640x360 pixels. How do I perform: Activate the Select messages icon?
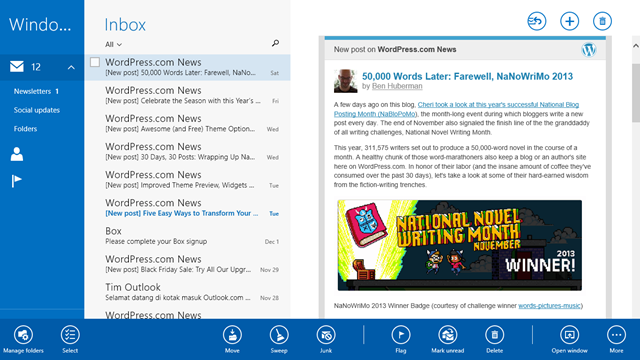pos(70,335)
